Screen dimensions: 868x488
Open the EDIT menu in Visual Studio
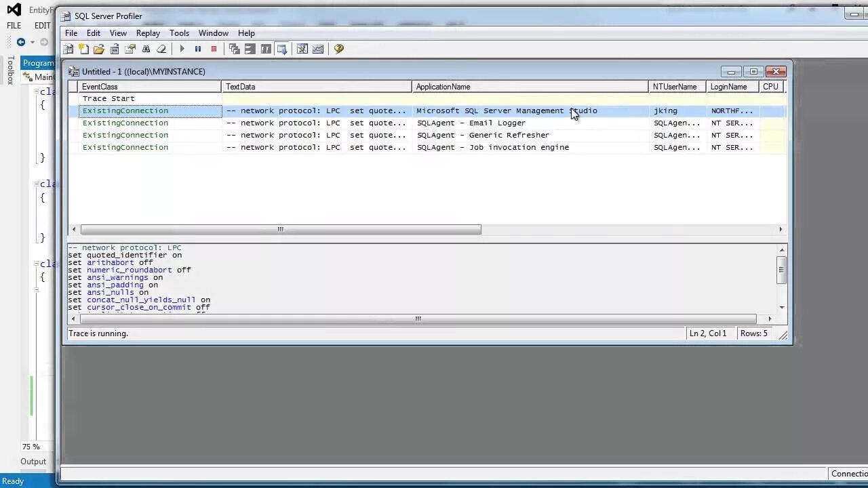coord(42,26)
